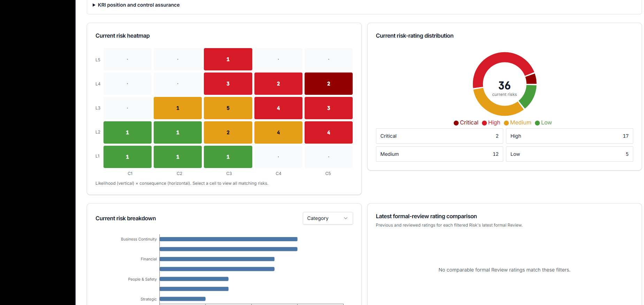Select red heatmap cell L2 C5 showing 4
Image resolution: width=644 pixels, height=305 pixels.
(x=329, y=132)
